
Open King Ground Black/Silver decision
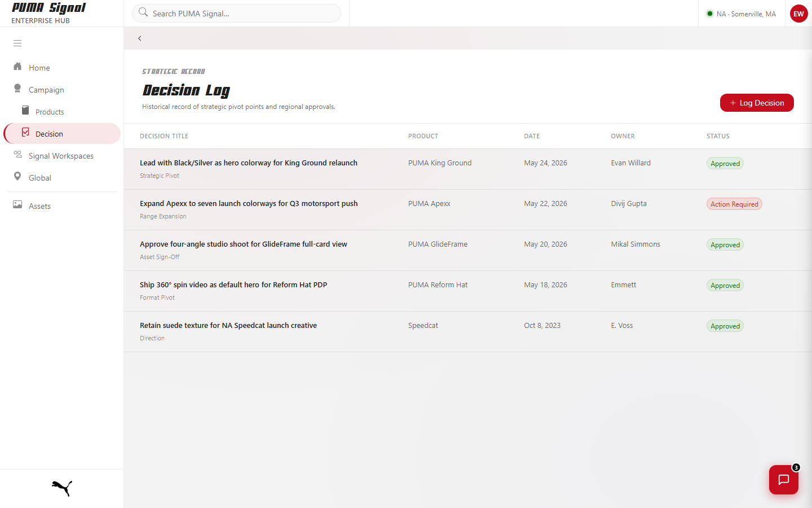[249, 163]
